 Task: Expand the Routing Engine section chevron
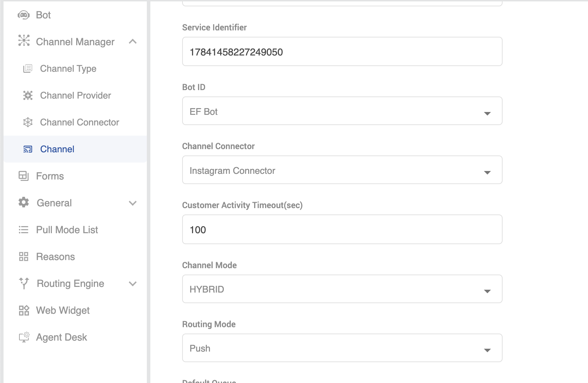point(133,284)
